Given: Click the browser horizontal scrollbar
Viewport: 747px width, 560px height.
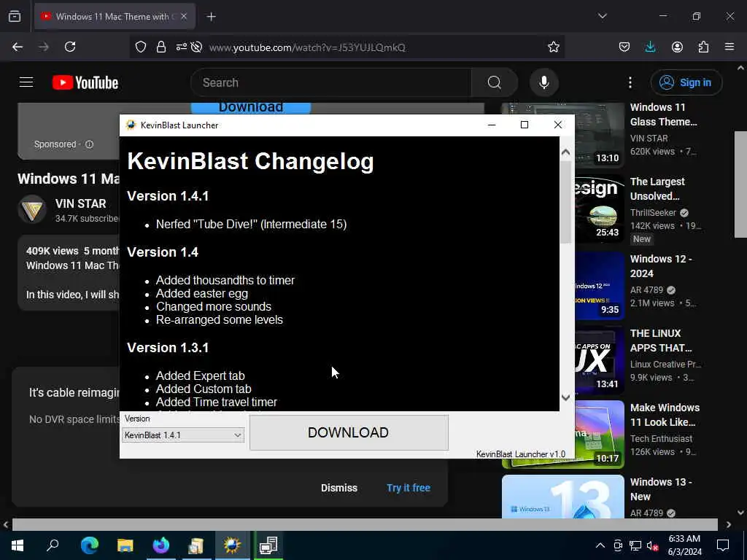Looking at the screenshot, I should click(x=365, y=524).
